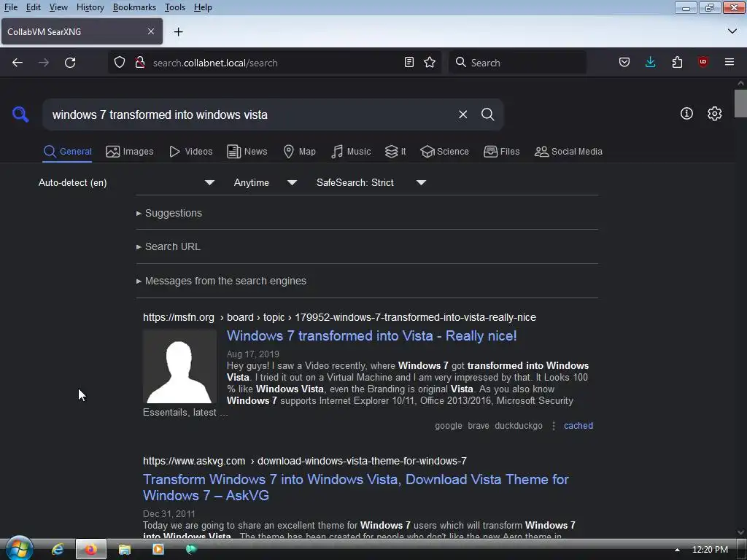This screenshot has width=747, height=560.
Task: Open the Extensions puzzle icon
Action: (677, 63)
